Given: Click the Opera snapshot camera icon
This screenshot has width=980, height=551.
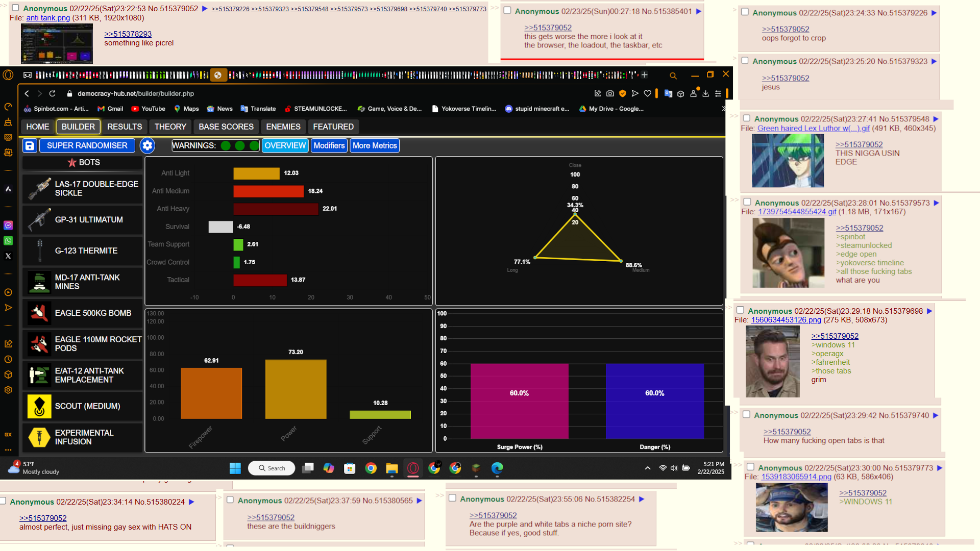Looking at the screenshot, I should click(x=610, y=94).
